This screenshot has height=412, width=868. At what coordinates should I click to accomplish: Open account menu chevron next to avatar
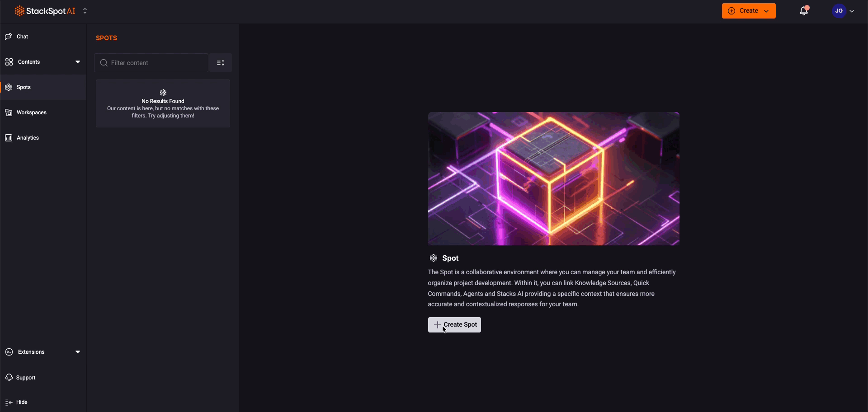852,11
